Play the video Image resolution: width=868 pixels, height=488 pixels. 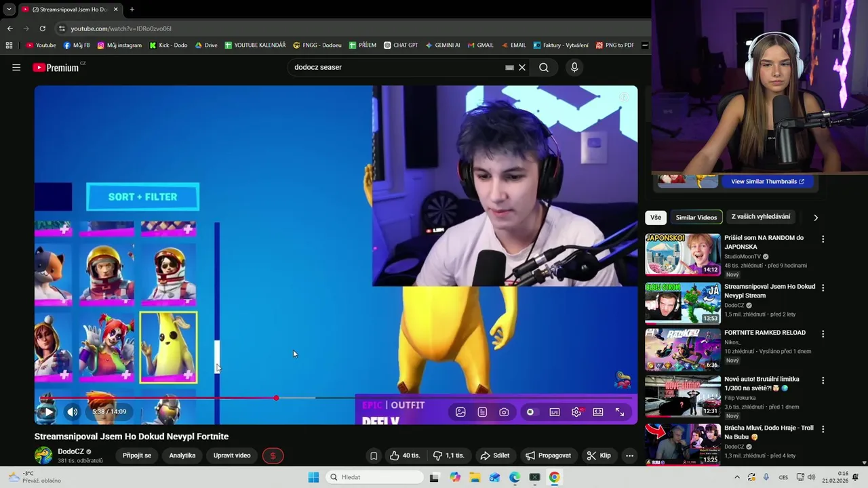click(x=48, y=411)
